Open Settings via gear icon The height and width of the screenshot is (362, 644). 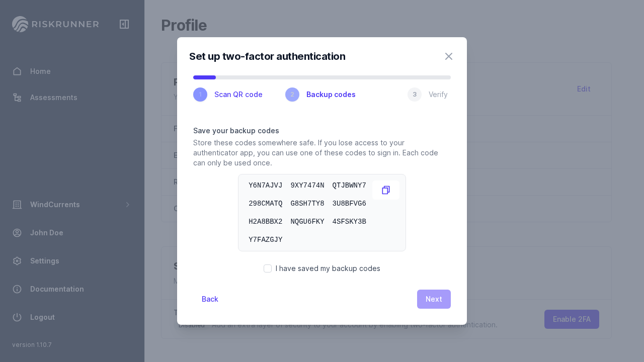click(x=17, y=261)
